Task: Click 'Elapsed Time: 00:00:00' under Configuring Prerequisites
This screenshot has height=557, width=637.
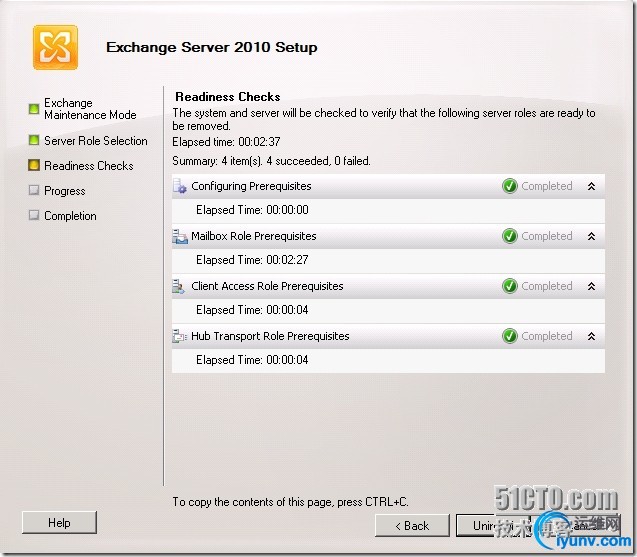Action: coord(252,210)
